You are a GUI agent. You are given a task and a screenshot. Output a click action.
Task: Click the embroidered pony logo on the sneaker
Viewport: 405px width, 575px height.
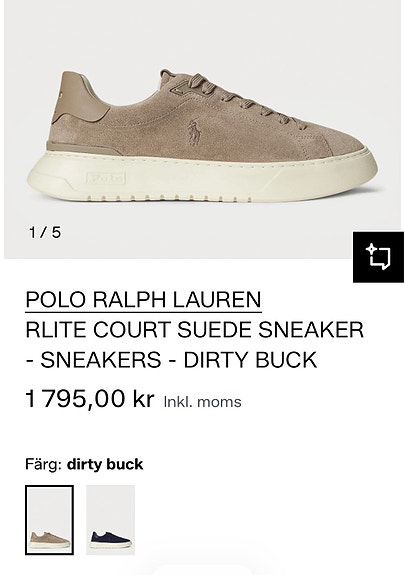(193, 133)
